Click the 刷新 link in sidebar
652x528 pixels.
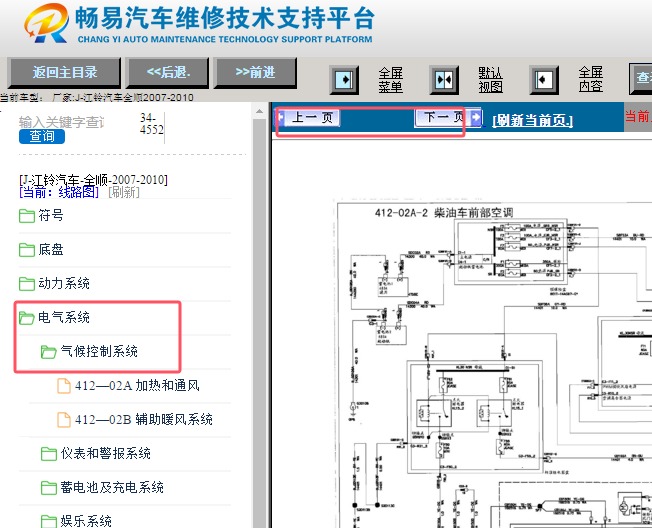tap(123, 192)
